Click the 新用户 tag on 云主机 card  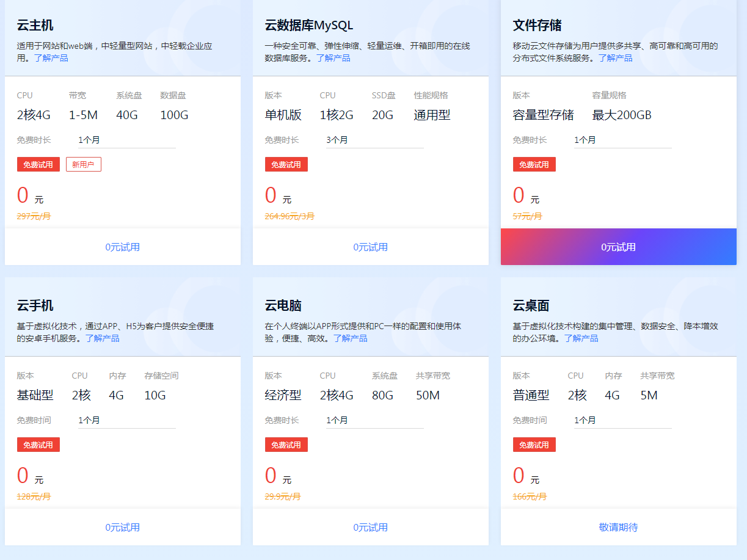(83, 164)
